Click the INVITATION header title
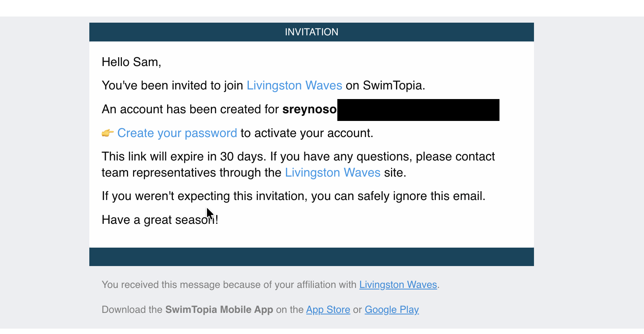Screen dimensions: 644x334 click(x=312, y=32)
